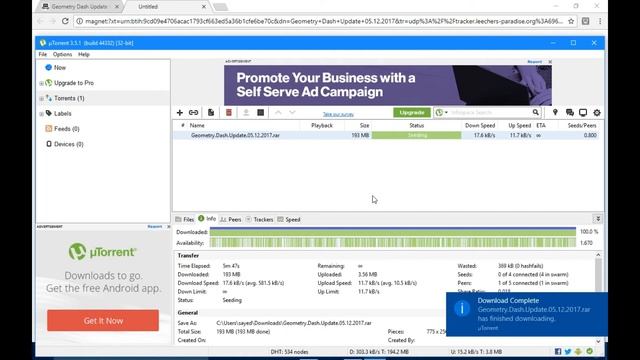Click green network status icon
640x360 pixels.
click(x=589, y=351)
